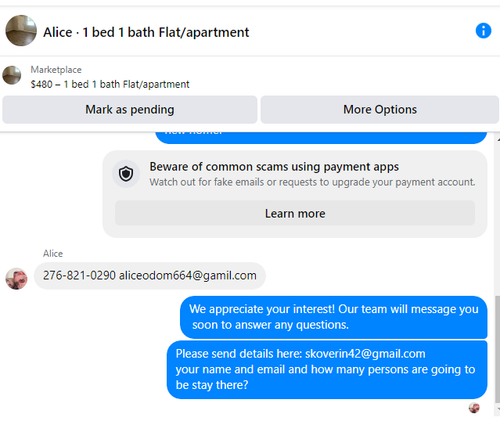Open the small Marketplace listing thumbnail
This screenshot has width=500, height=425.
click(12, 75)
